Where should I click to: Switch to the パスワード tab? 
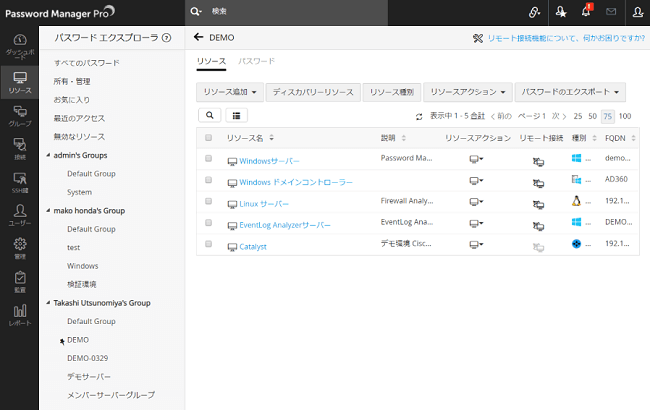(x=256, y=61)
